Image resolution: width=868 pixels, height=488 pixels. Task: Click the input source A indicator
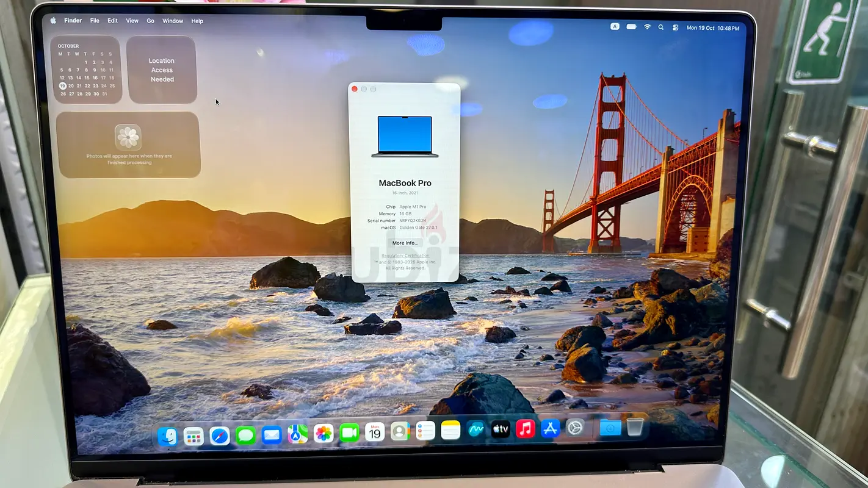point(615,26)
